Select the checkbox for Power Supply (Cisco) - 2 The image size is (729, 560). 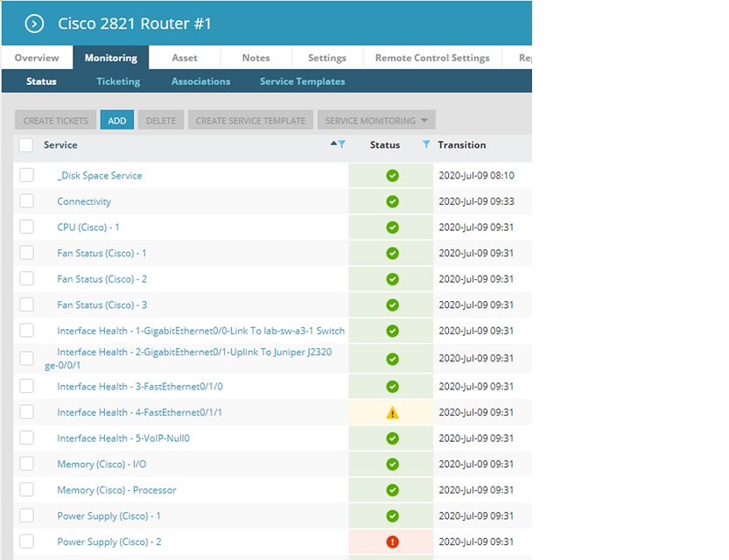26,542
